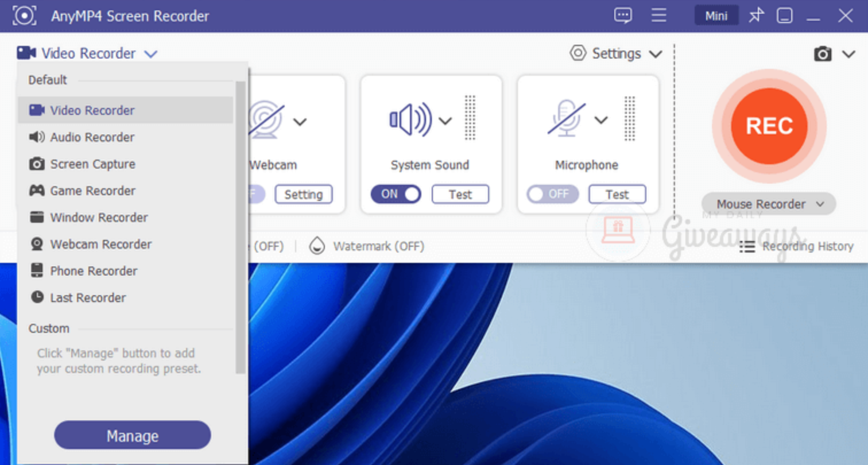868x465 pixels.
Task: Click the feedback chat bubble icon
Action: (x=623, y=15)
